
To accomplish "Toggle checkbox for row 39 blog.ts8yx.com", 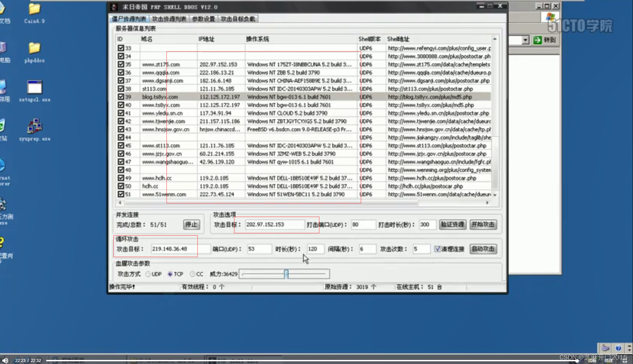I will pos(121,97).
